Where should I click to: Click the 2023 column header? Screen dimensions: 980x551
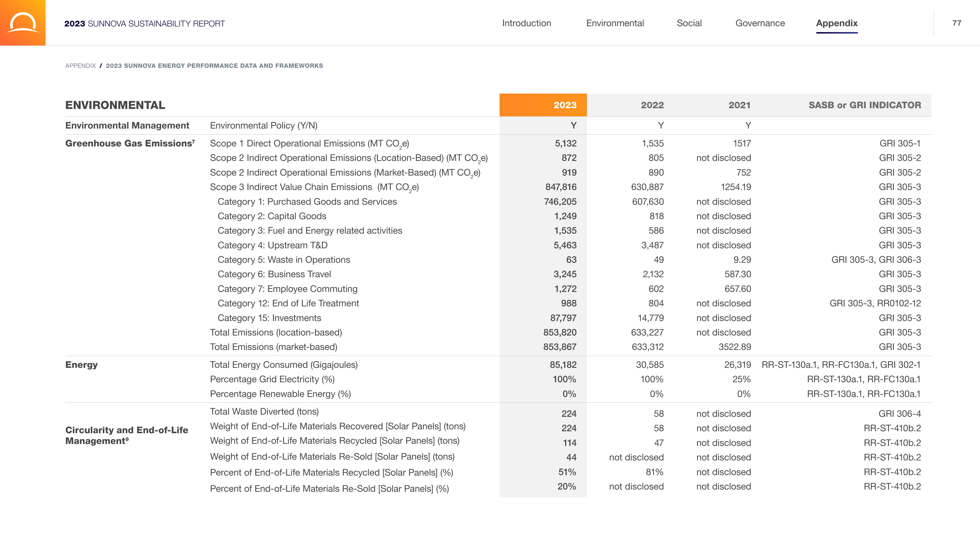(x=543, y=105)
